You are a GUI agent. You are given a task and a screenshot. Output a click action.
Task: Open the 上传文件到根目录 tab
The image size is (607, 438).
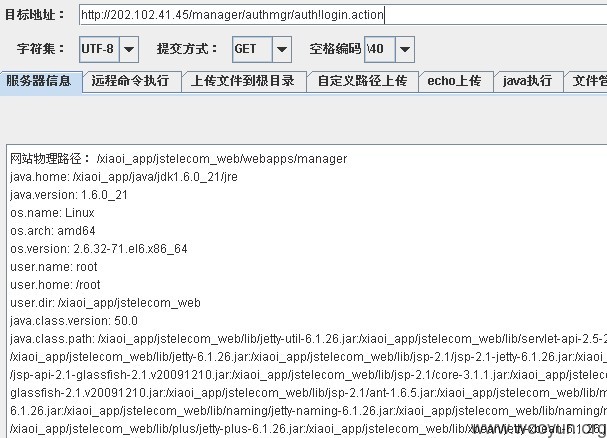click(x=243, y=81)
